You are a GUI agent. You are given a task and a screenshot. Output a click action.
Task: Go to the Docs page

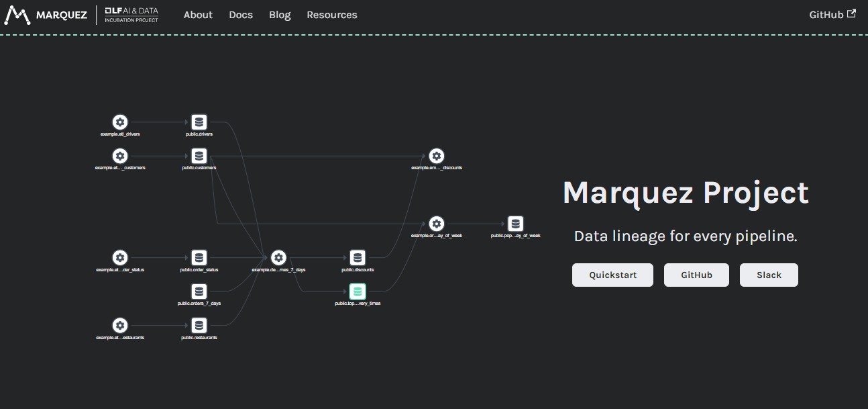[x=241, y=15]
